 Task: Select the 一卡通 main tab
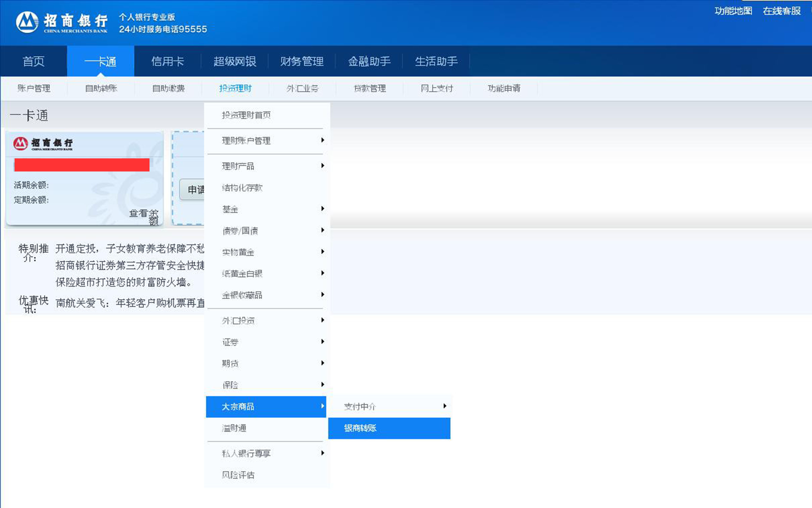click(100, 61)
